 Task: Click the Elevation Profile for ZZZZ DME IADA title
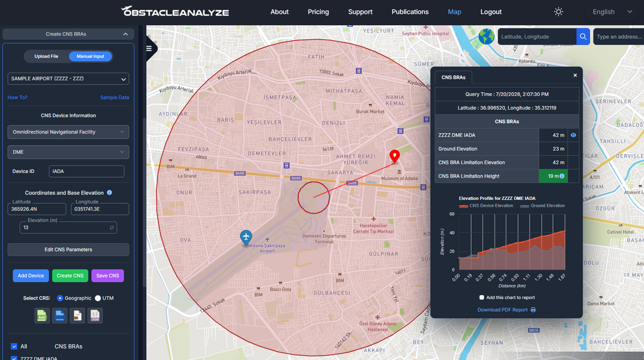(x=497, y=198)
